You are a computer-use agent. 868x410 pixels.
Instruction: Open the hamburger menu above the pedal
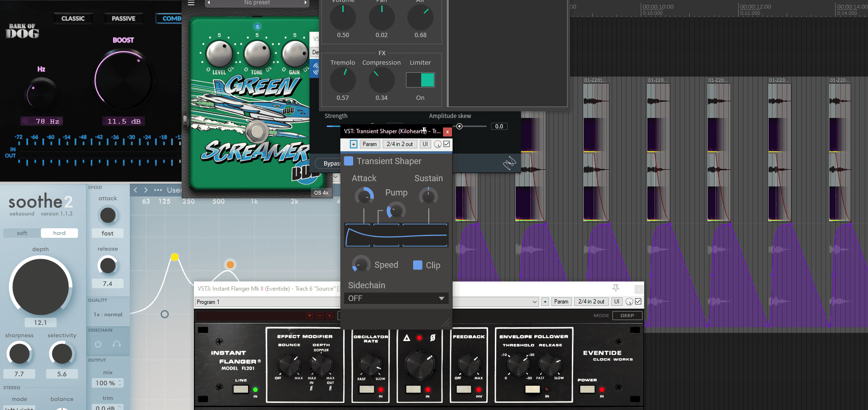pos(191,3)
